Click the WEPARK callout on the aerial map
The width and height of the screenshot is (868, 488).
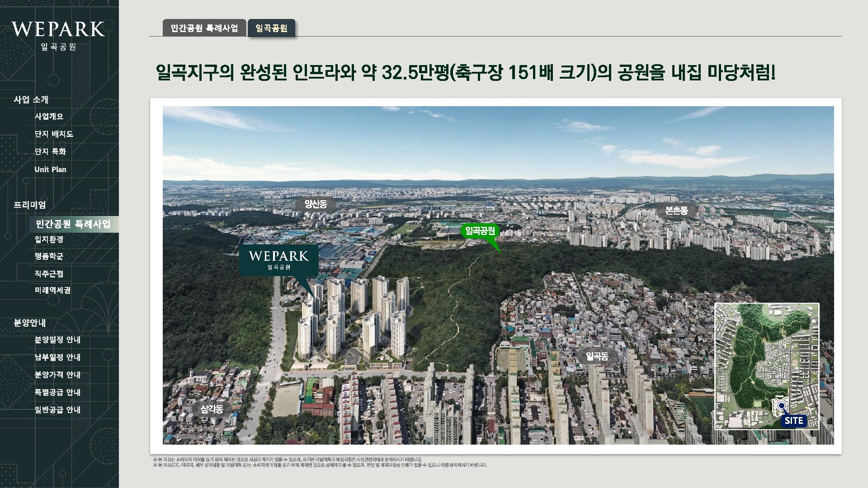click(278, 260)
